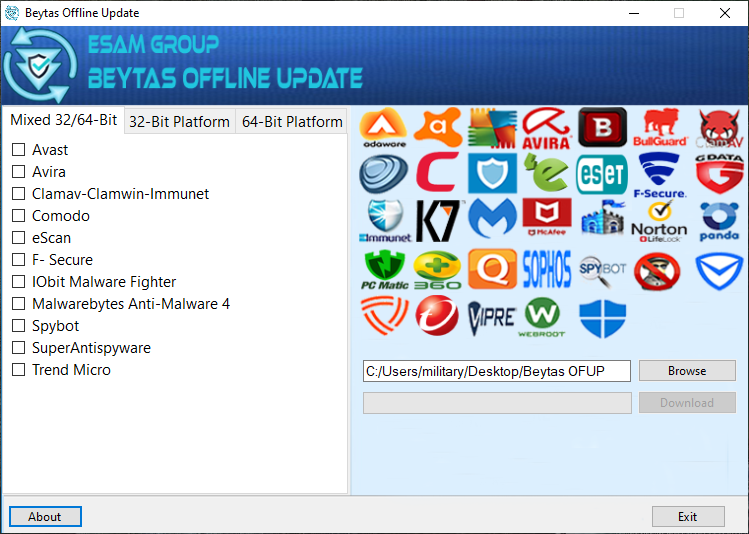This screenshot has height=534, width=749.
Task: Check the F- Secure checkbox
Action: 19,259
